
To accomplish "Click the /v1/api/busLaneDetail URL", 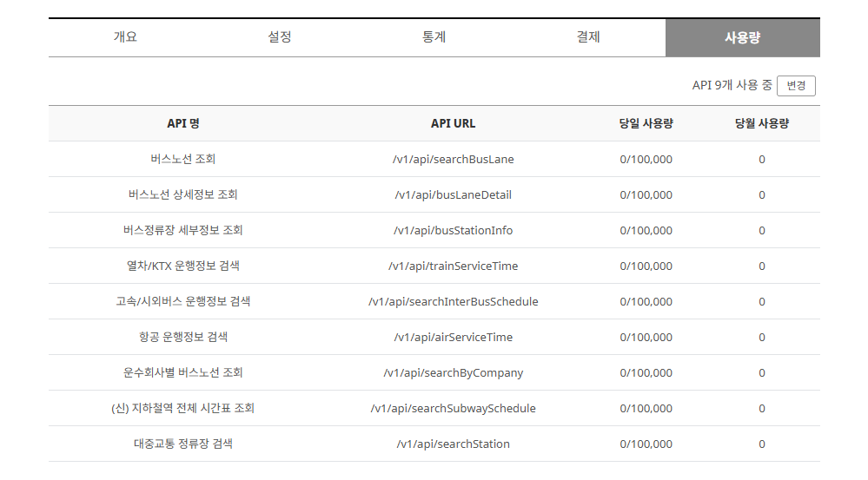I will (x=454, y=194).
